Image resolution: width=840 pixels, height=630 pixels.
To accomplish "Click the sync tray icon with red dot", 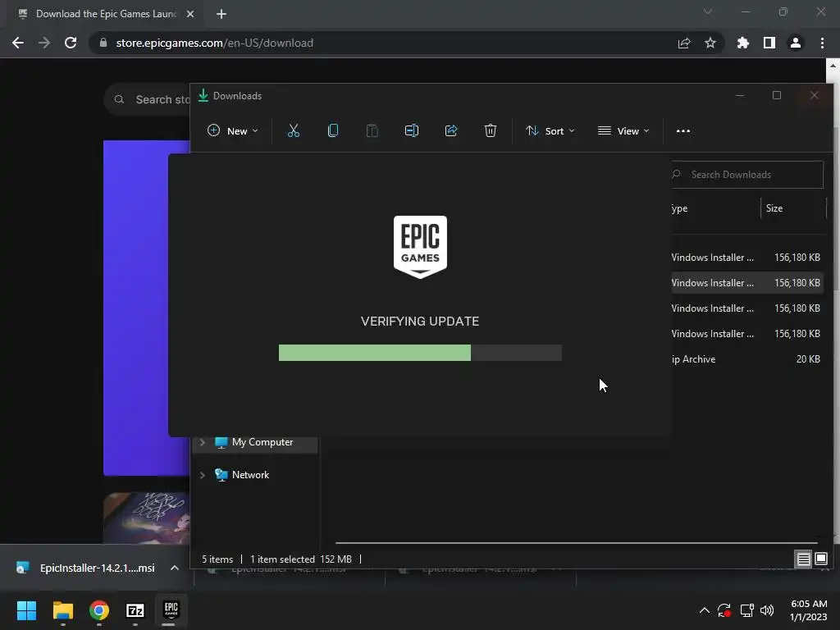I will [x=724, y=610].
